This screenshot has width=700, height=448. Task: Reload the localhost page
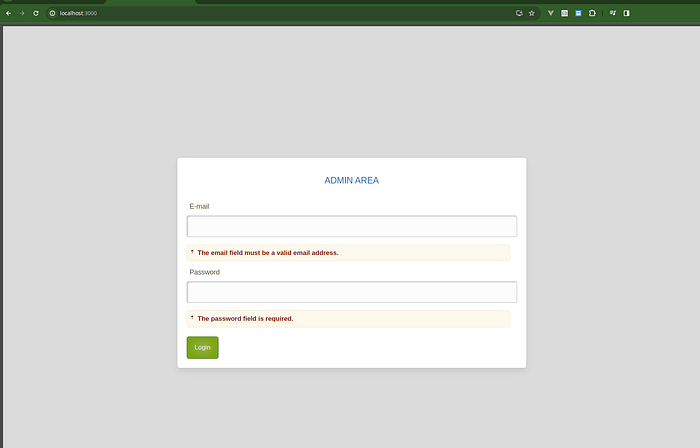36,13
